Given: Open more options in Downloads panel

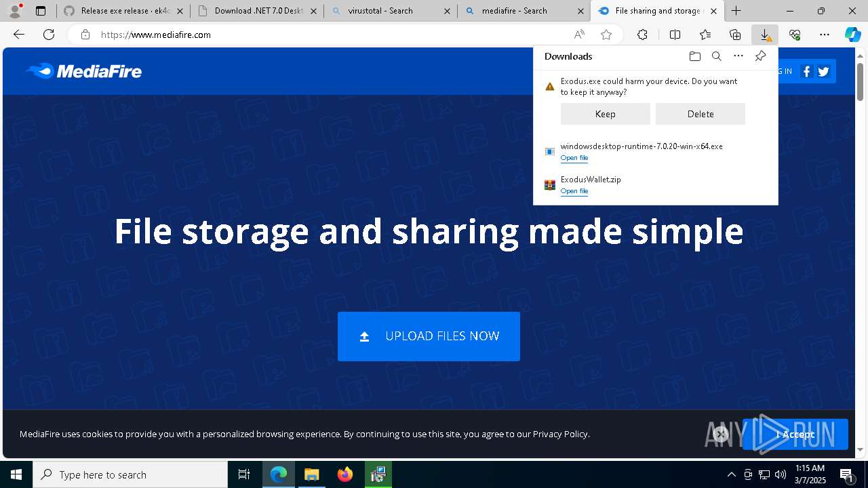Looking at the screenshot, I should pos(738,56).
